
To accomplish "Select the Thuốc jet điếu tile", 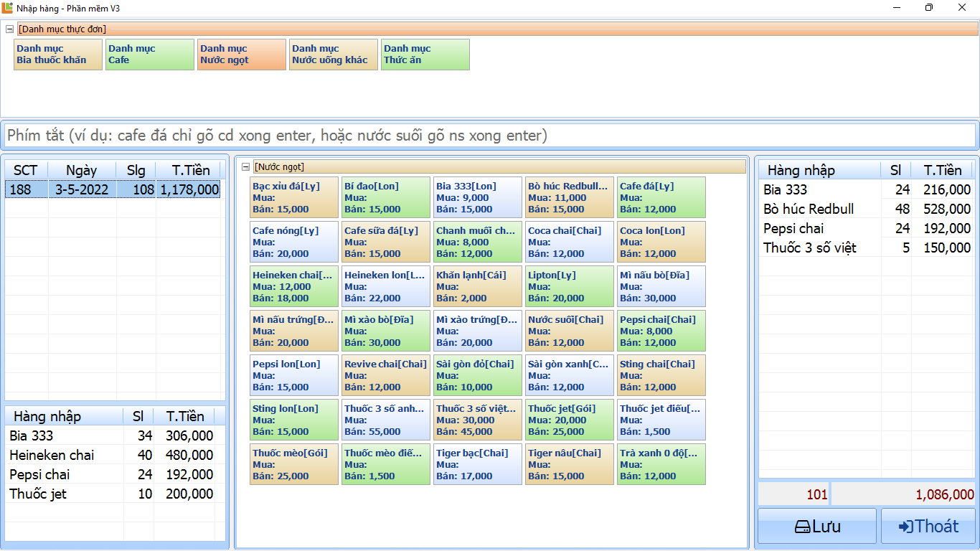I will click(661, 420).
